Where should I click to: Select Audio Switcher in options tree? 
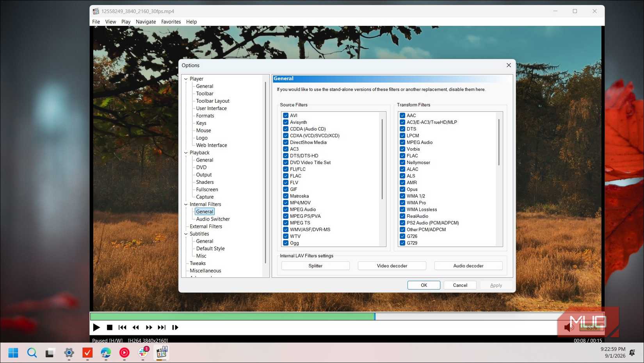click(x=213, y=219)
